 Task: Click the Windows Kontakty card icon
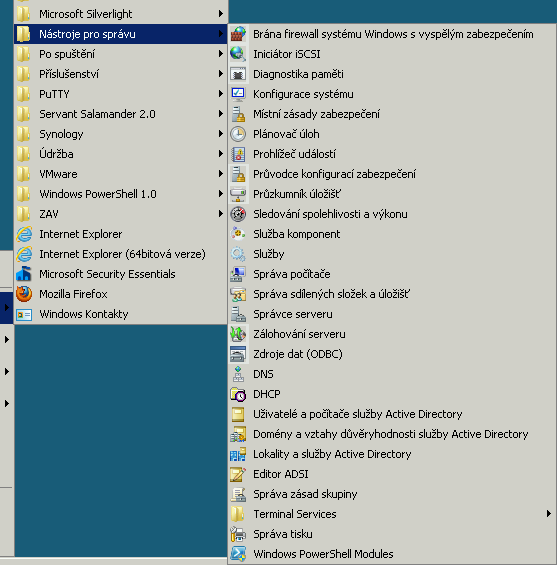[x=24, y=314]
